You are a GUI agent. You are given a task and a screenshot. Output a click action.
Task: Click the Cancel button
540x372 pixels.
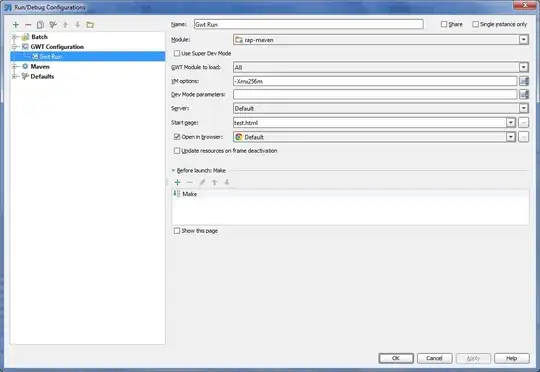coord(434,358)
